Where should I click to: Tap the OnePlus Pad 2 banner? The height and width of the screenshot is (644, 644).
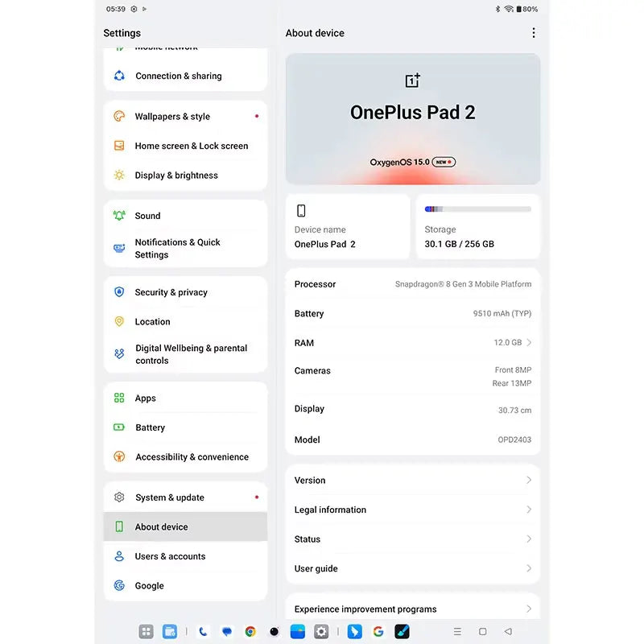pyautogui.click(x=413, y=119)
